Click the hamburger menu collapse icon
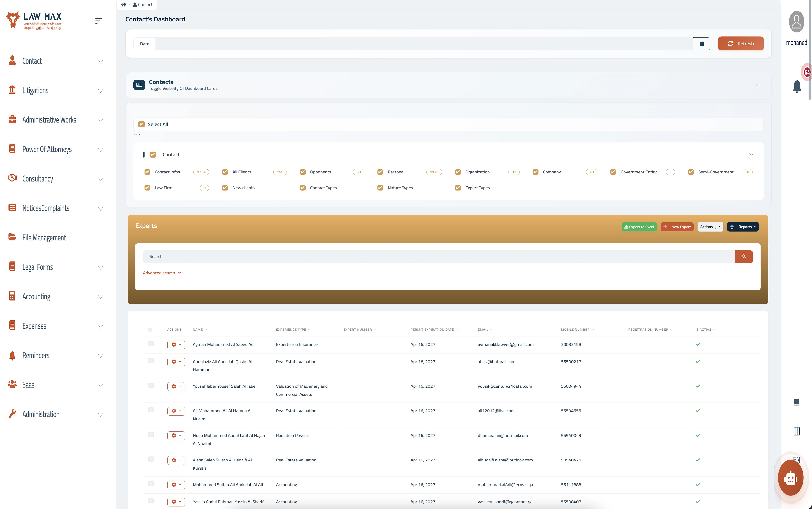The height and width of the screenshot is (509, 812). (98, 21)
